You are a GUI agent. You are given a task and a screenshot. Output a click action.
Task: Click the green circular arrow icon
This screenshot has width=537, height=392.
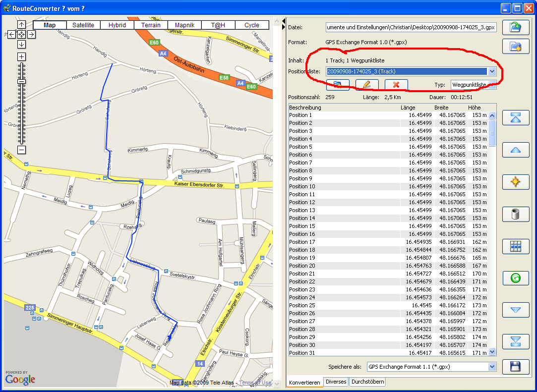click(516, 278)
